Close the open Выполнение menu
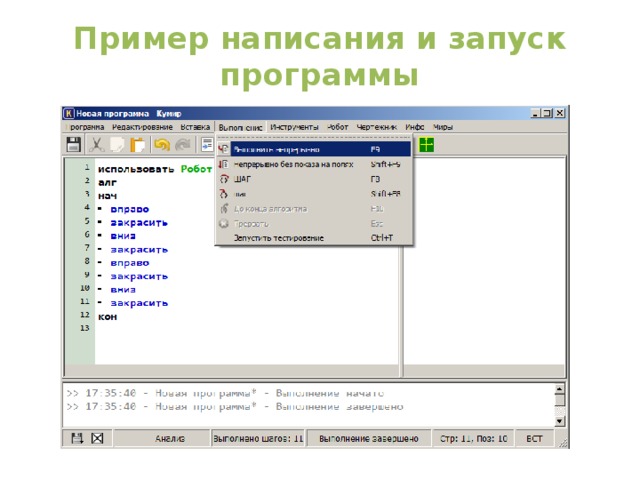640x480 pixels. coord(240,127)
